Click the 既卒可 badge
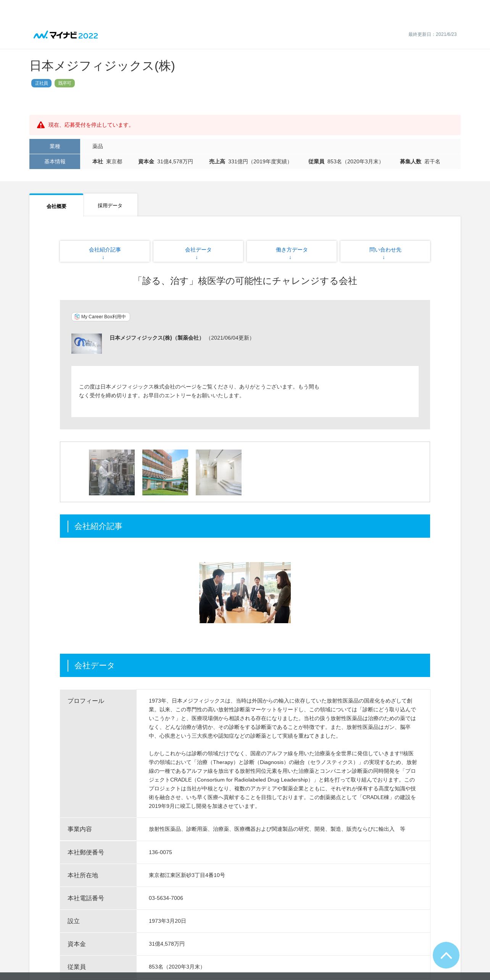The image size is (490, 980). tap(64, 83)
